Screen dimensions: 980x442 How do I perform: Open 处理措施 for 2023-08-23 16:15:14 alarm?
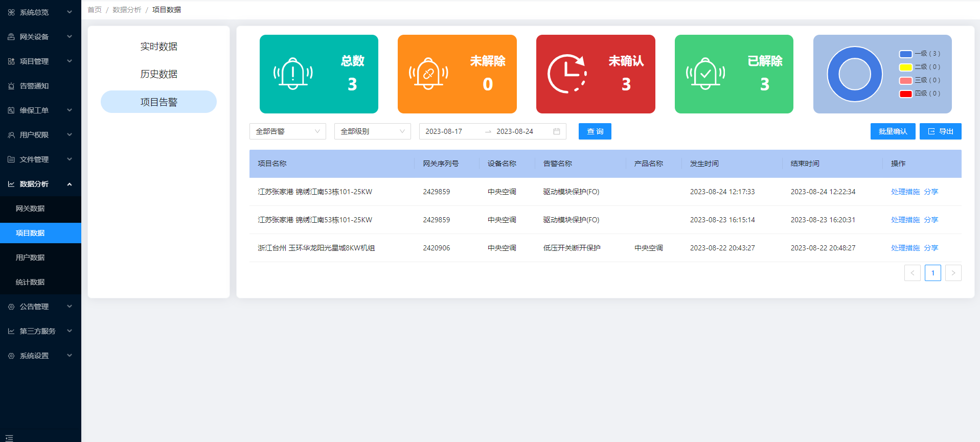coord(905,220)
